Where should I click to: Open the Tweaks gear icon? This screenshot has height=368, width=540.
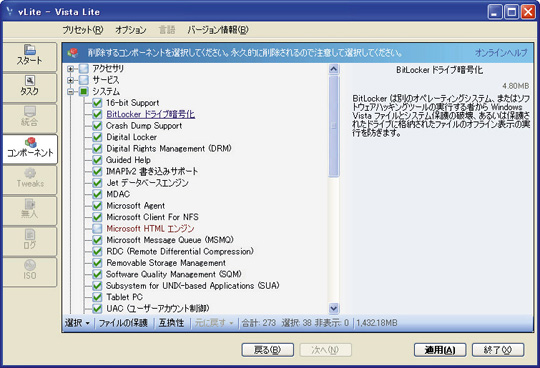[30, 173]
